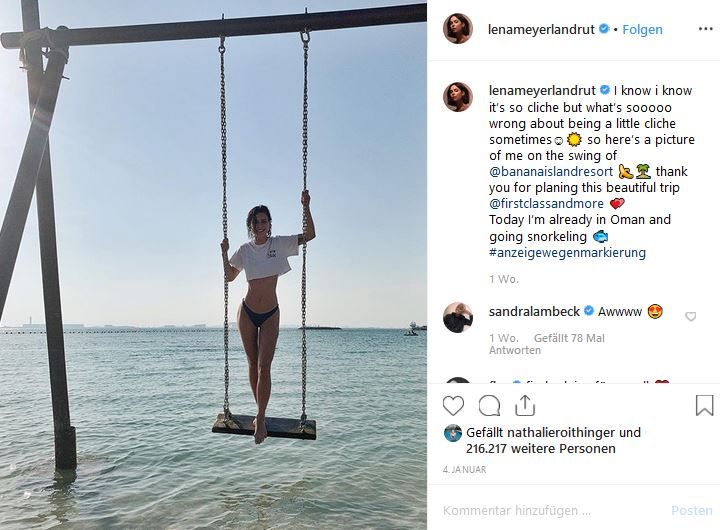720x530 pixels.
Task: Open sandralambeck's profile avatar
Action: (458, 317)
